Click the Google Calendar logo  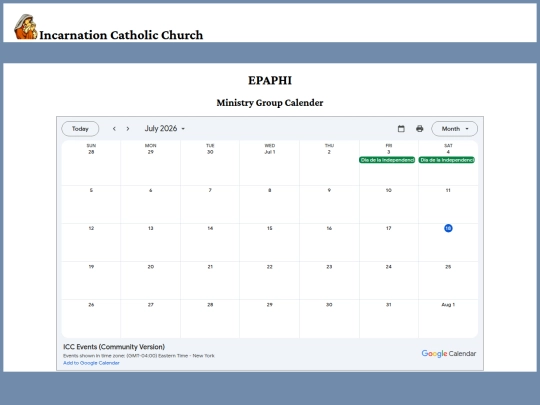[449, 354]
